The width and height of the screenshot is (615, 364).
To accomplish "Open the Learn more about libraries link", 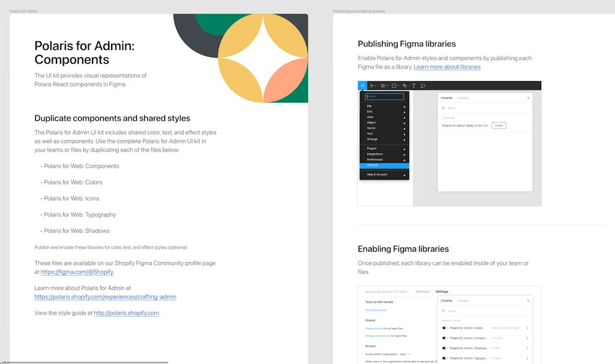I will click(x=447, y=67).
